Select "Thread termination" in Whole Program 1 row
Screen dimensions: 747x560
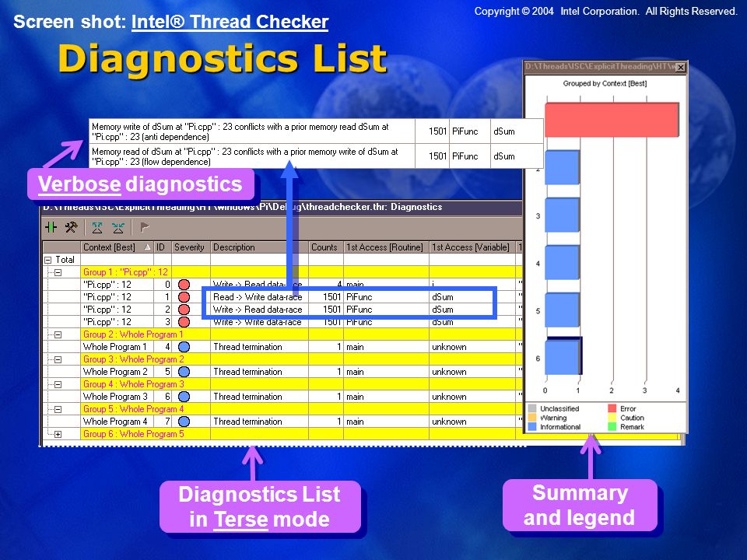247,347
